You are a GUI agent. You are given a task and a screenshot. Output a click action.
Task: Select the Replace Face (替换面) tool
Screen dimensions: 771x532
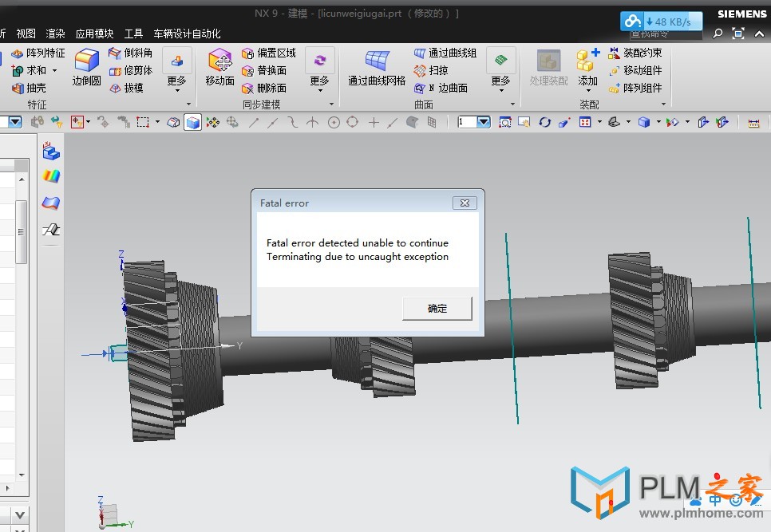tap(264, 71)
